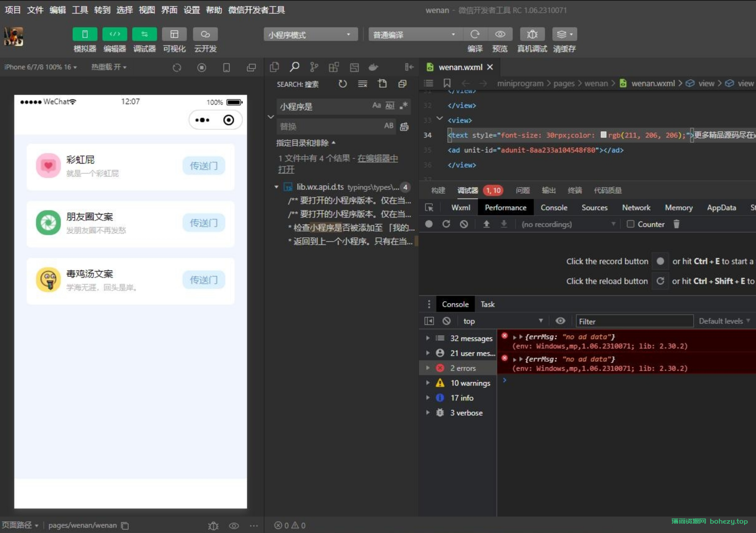Collapse the sidebar panel icon
Screen dimensions: 756x533
[x=409, y=67]
